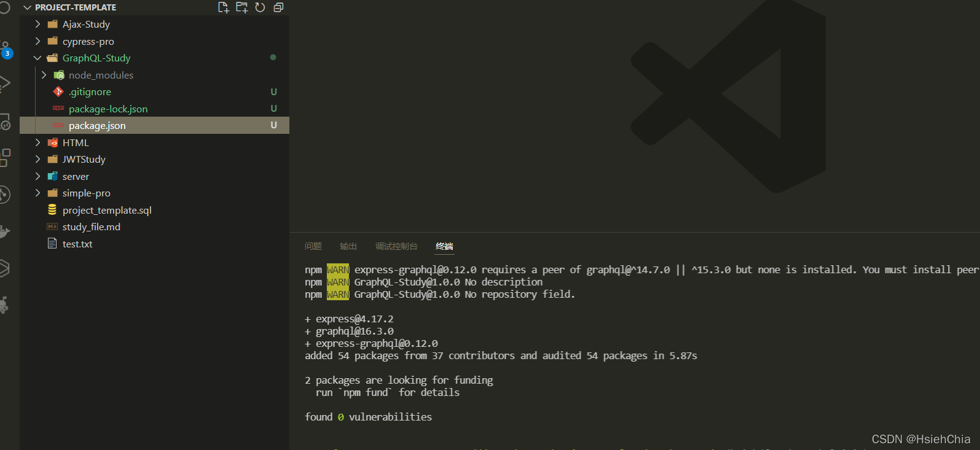The image size is (980, 450).
Task: Click npm icon beside package-lock.json
Action: [x=58, y=108]
